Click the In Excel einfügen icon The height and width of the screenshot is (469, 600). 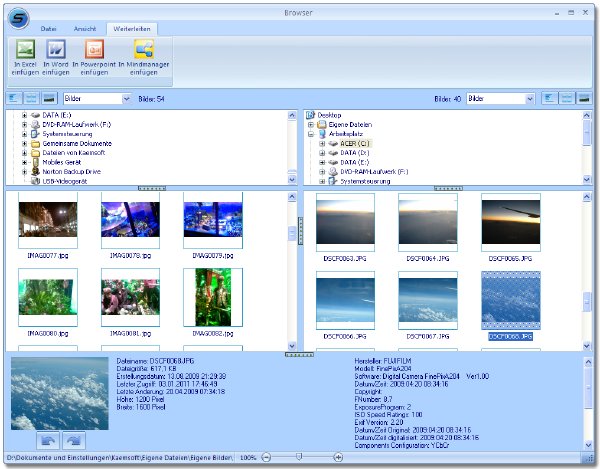click(25, 49)
